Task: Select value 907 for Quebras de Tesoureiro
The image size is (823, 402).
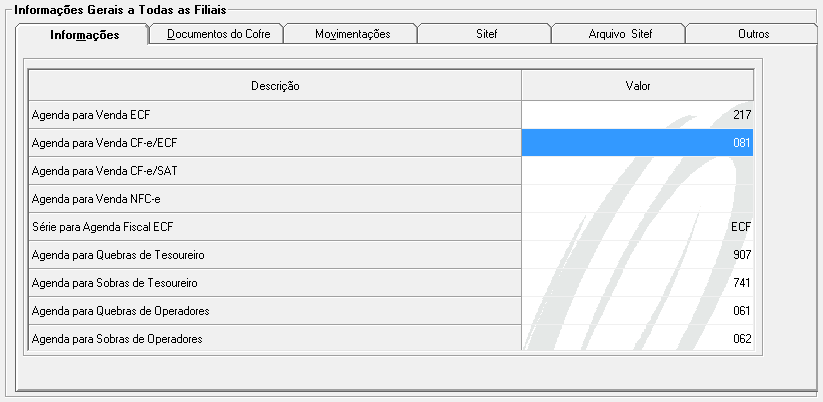Action: coord(637,255)
